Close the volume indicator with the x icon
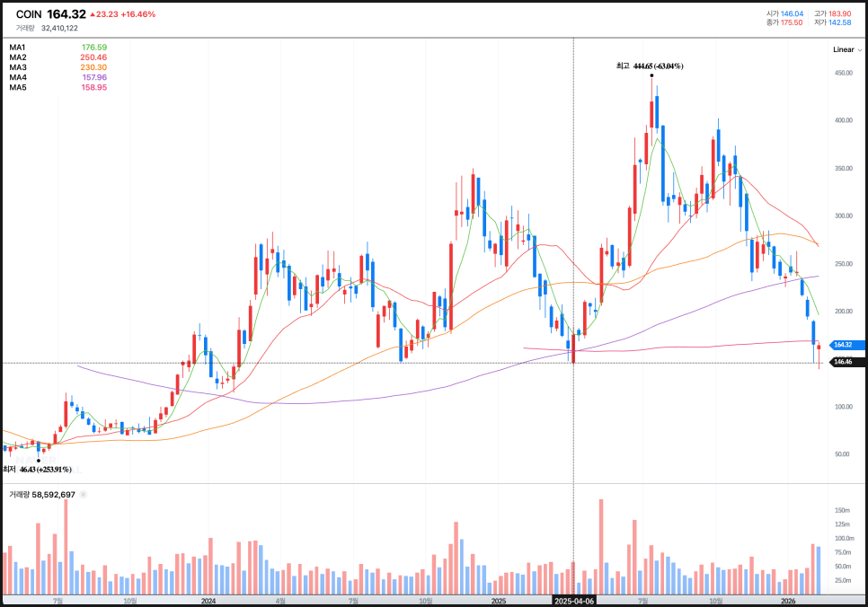Image resolution: width=868 pixels, height=607 pixels. point(84,495)
